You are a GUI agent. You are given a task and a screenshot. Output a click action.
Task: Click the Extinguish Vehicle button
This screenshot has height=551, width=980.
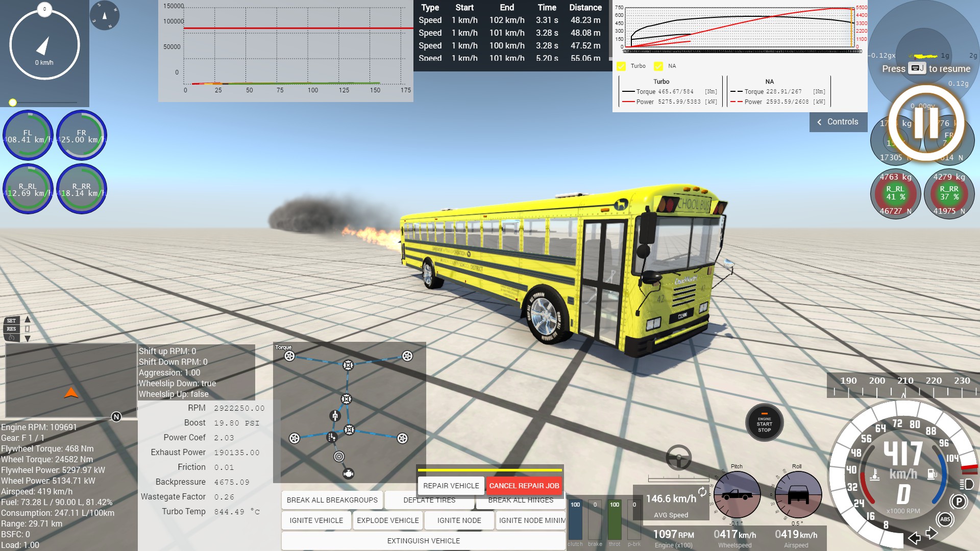[x=423, y=541]
